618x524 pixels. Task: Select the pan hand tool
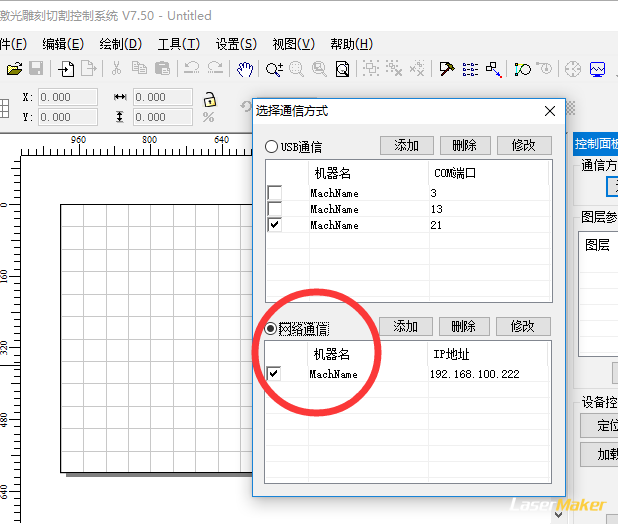coord(245,69)
